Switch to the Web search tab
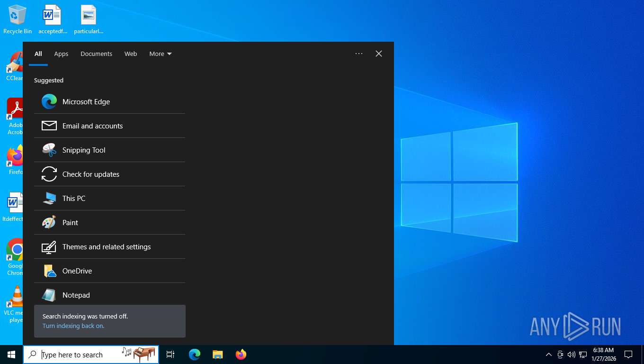The height and width of the screenshot is (364, 644). [x=131, y=54]
